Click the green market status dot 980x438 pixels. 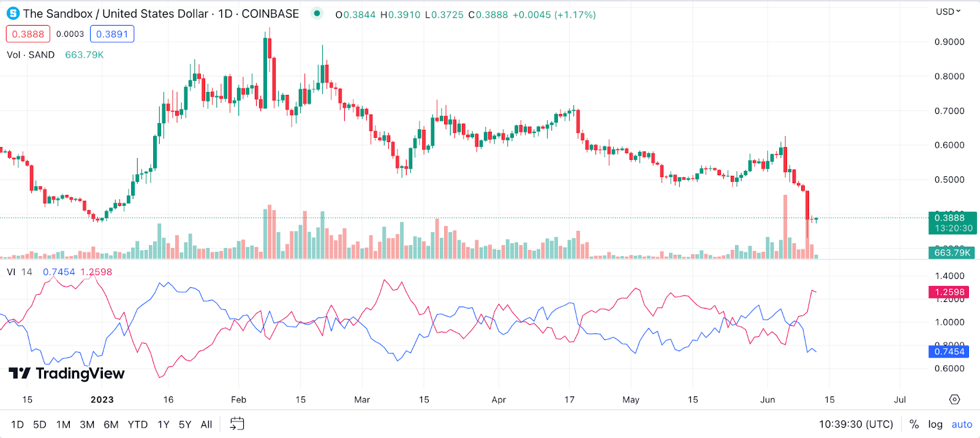(317, 13)
